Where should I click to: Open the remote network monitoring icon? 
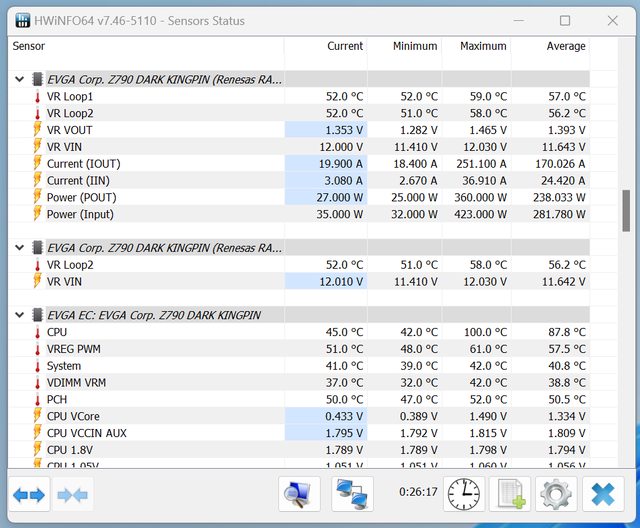point(352,494)
